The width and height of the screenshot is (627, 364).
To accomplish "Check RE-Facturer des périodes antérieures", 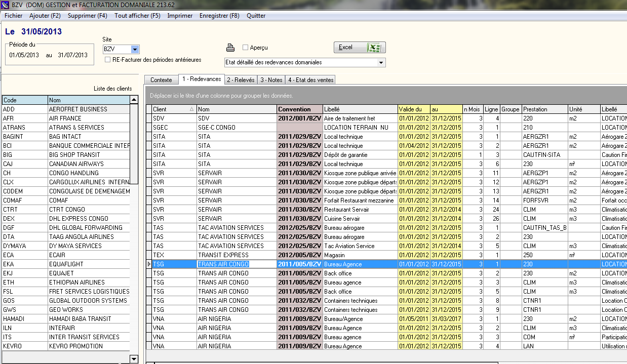I will pyautogui.click(x=108, y=60).
